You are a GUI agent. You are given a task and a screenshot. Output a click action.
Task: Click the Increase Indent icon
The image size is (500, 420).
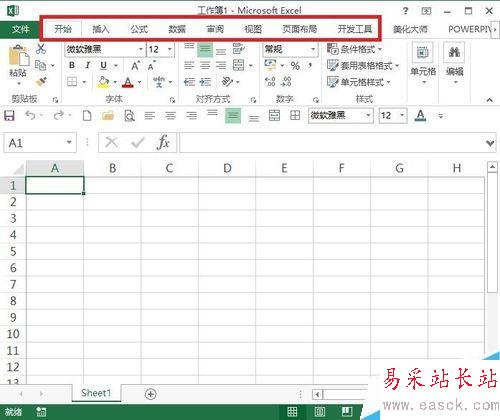pos(205,82)
